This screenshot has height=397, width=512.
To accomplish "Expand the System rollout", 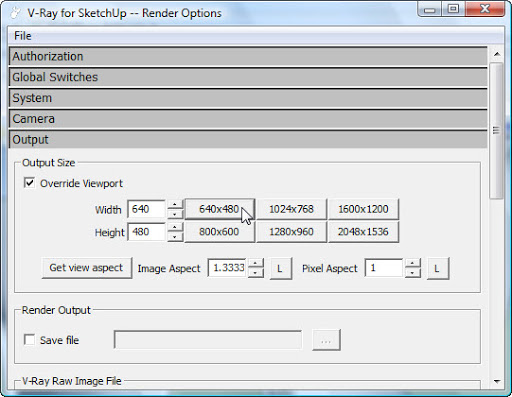I will (248, 98).
